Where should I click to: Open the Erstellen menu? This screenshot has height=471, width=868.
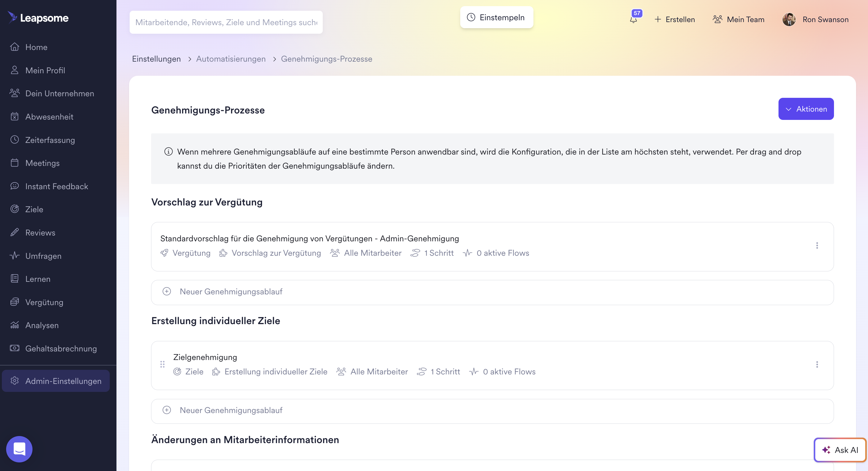[x=675, y=19]
